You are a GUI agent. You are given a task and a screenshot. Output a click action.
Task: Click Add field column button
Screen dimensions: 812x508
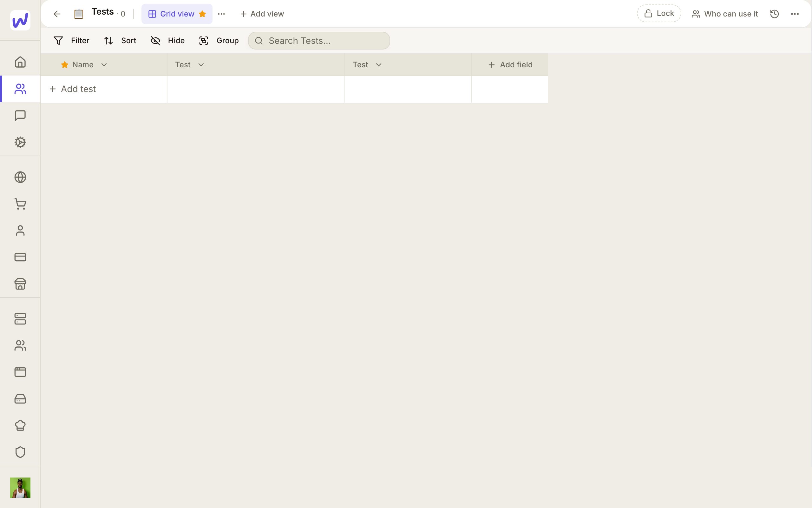[x=510, y=65]
